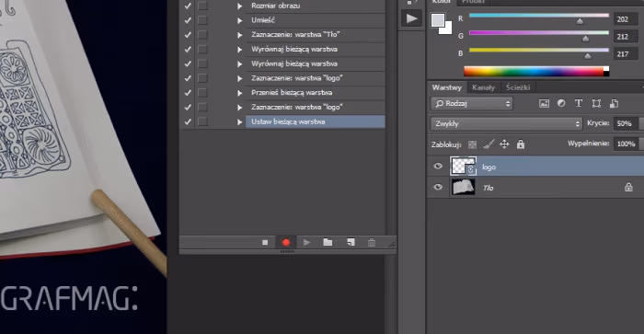This screenshot has height=334, width=644.
Task: Toggle checkmark for Rozmiar obrazu step
Action: (x=188, y=6)
